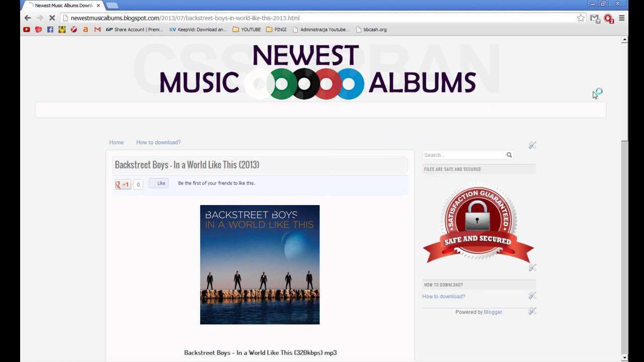The height and width of the screenshot is (362, 644).
Task: Open the Amazon bookmark icon
Action: coord(86,30)
